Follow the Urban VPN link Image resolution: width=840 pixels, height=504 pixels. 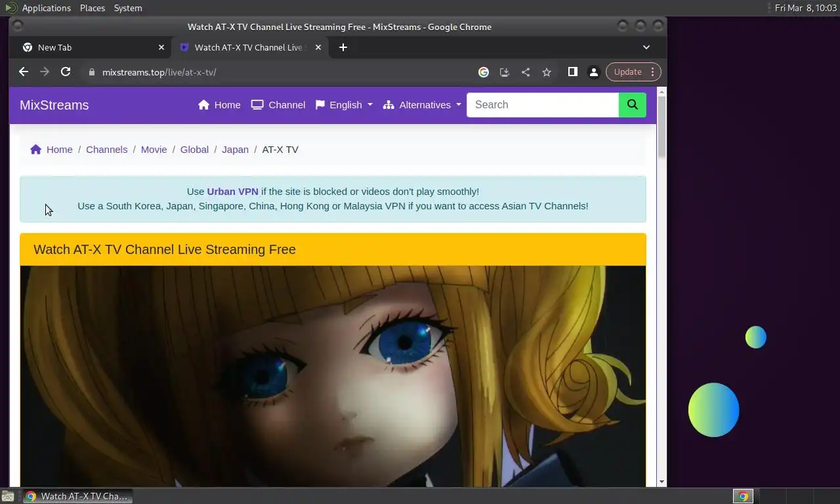(x=232, y=192)
